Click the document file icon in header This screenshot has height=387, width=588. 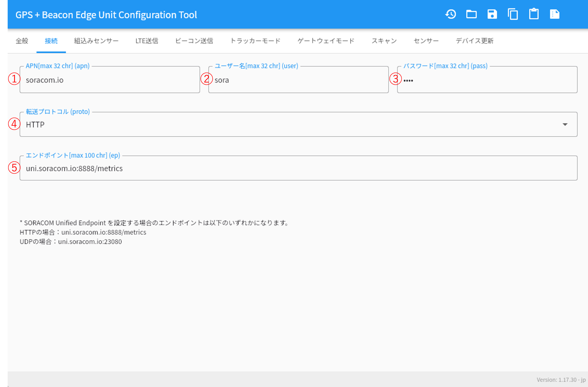point(555,14)
